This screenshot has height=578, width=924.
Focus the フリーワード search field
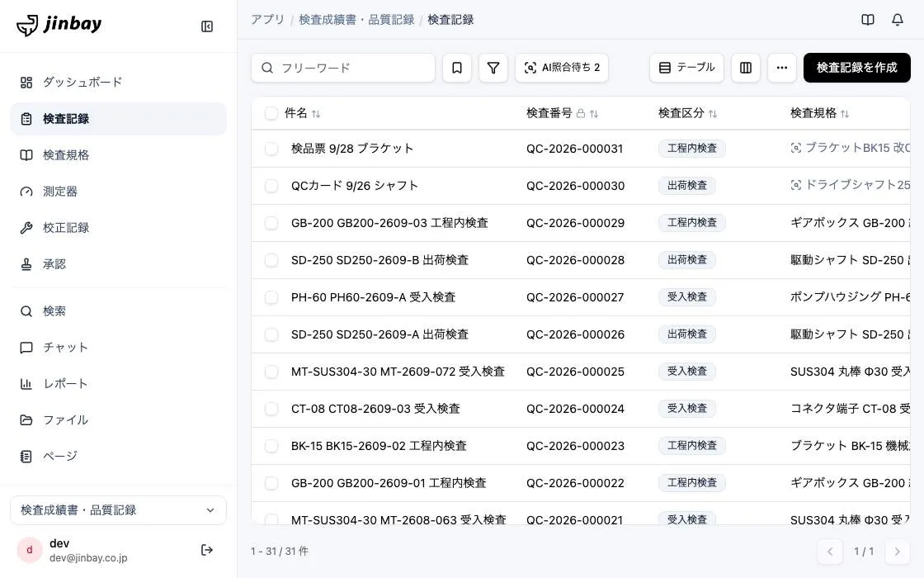tap(343, 68)
